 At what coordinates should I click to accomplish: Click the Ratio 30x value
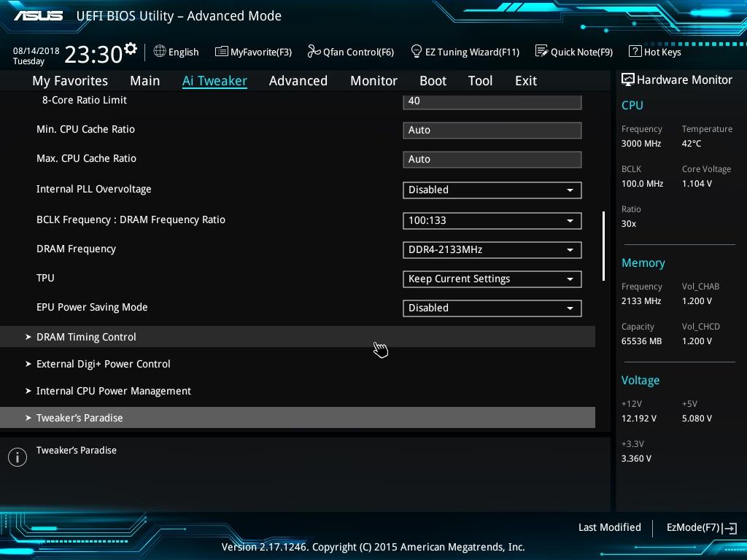click(629, 224)
